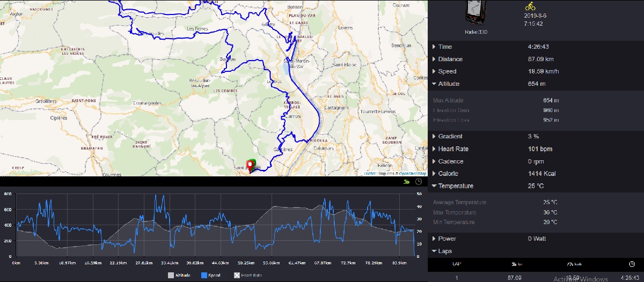
Task: Click the lap time clock column icon
Action: click(632, 264)
